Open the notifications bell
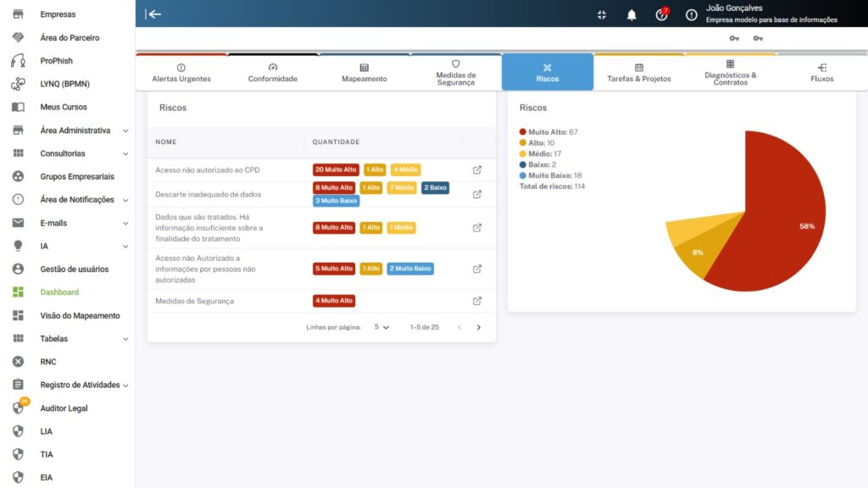The height and width of the screenshot is (488, 868). [x=632, y=14]
